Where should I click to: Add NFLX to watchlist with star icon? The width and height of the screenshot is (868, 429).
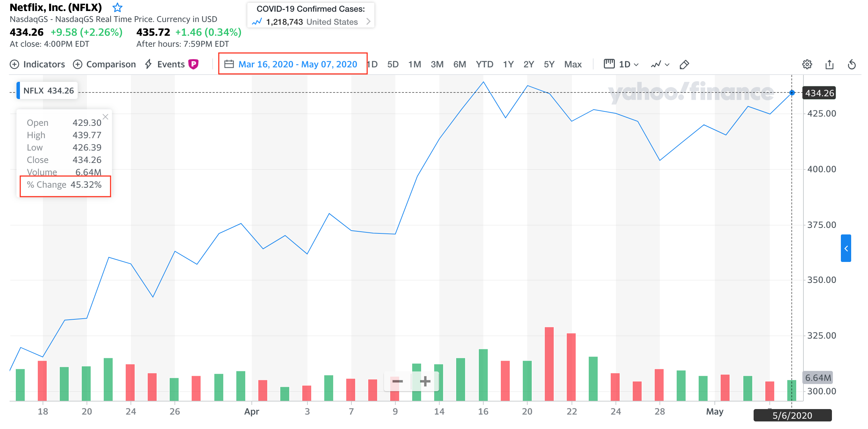[x=117, y=7]
